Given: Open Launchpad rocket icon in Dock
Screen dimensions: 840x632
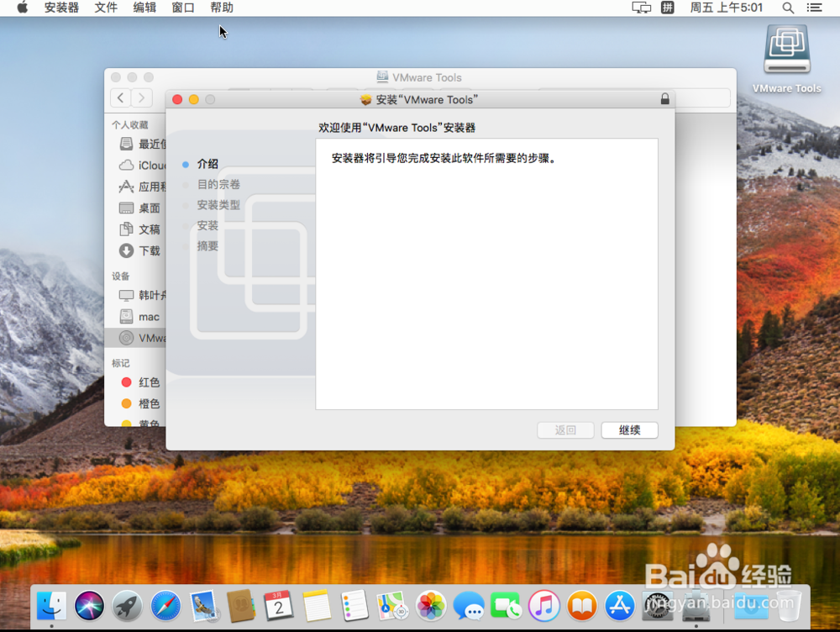Looking at the screenshot, I should point(127,606).
